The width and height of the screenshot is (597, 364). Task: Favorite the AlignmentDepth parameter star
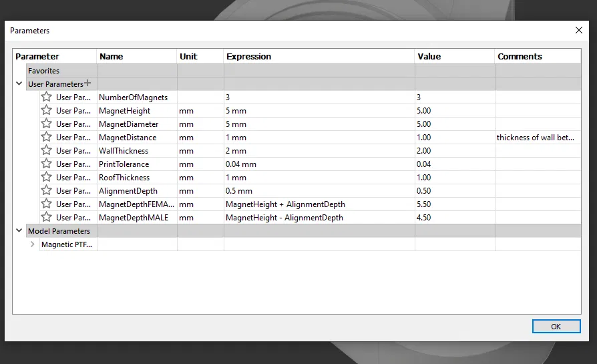coord(47,190)
